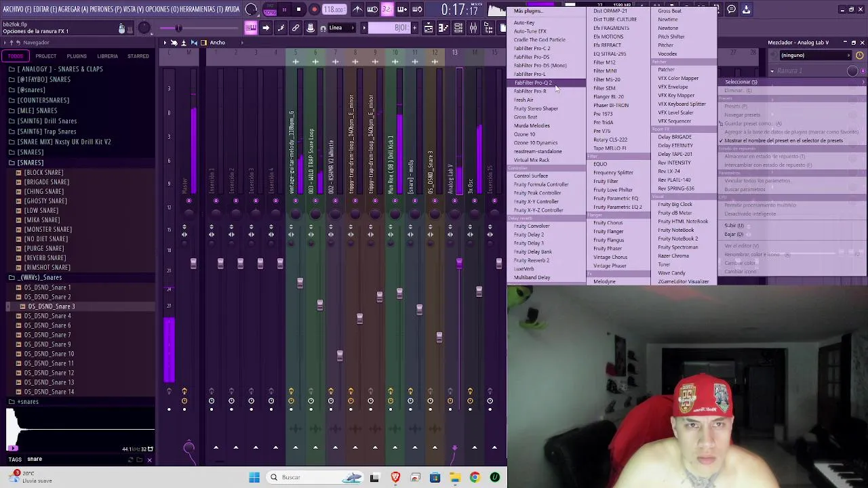The height and width of the screenshot is (488, 868).
Task: Choose Más plugins... entry
Action: coord(528,11)
